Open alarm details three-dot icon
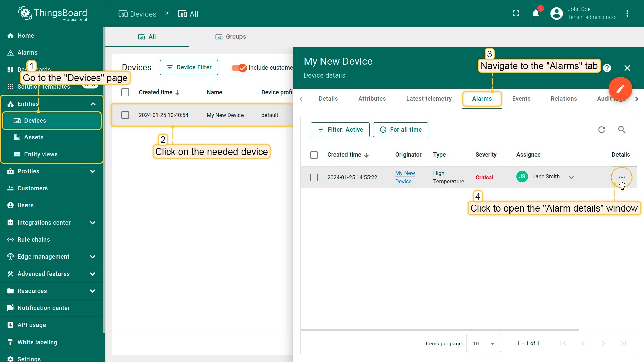This screenshot has width=644, height=362. coord(621,177)
